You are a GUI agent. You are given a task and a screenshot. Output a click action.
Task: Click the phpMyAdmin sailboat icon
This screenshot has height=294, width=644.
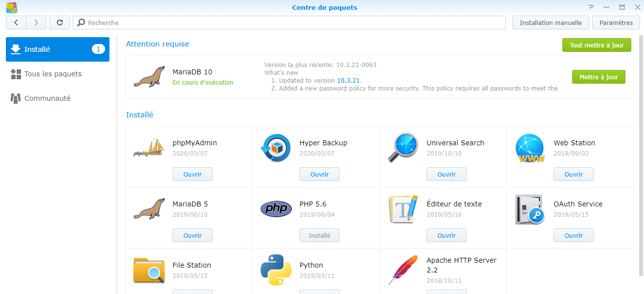click(149, 148)
